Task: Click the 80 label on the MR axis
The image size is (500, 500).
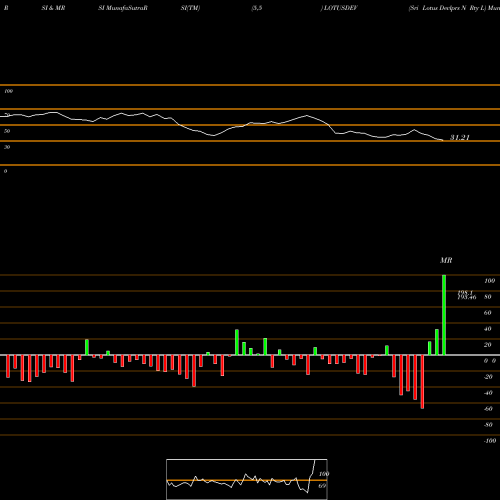Action: point(488,297)
